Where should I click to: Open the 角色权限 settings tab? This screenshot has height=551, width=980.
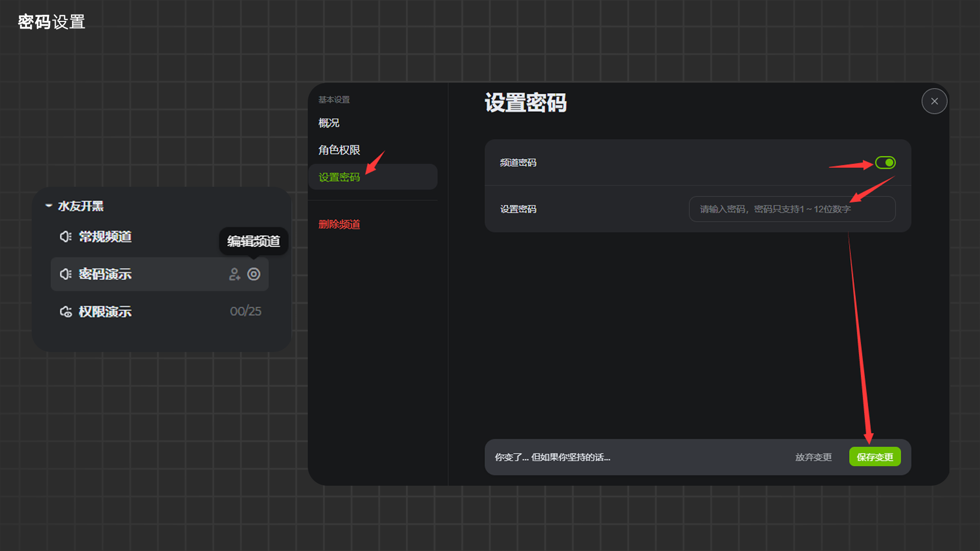coord(339,150)
